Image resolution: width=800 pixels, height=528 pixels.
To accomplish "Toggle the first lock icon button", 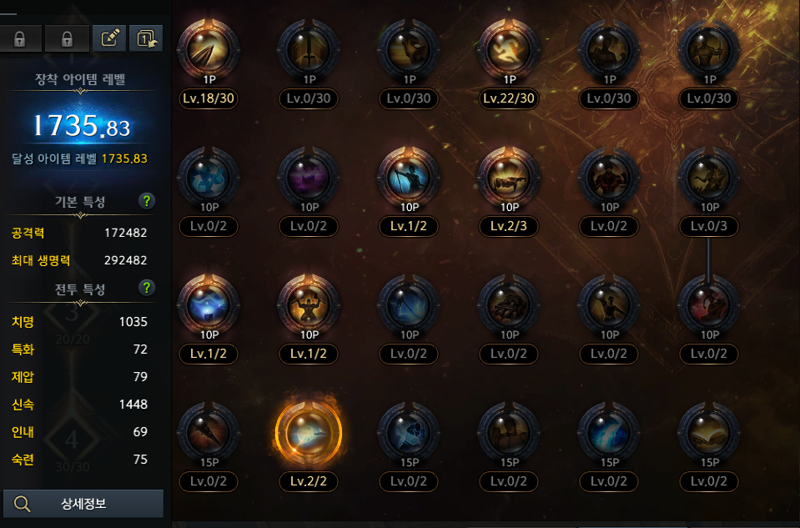I will 20,39.
